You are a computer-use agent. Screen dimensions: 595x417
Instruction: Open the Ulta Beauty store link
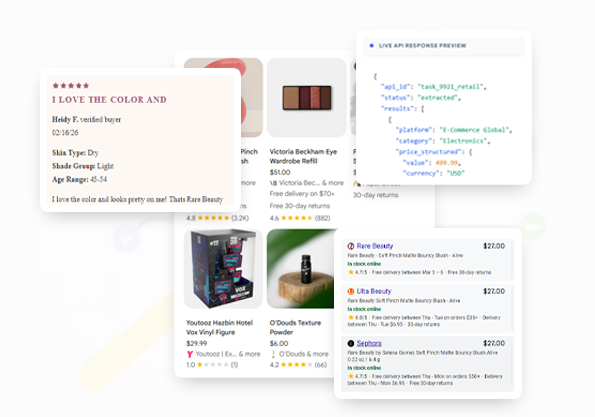[374, 291]
